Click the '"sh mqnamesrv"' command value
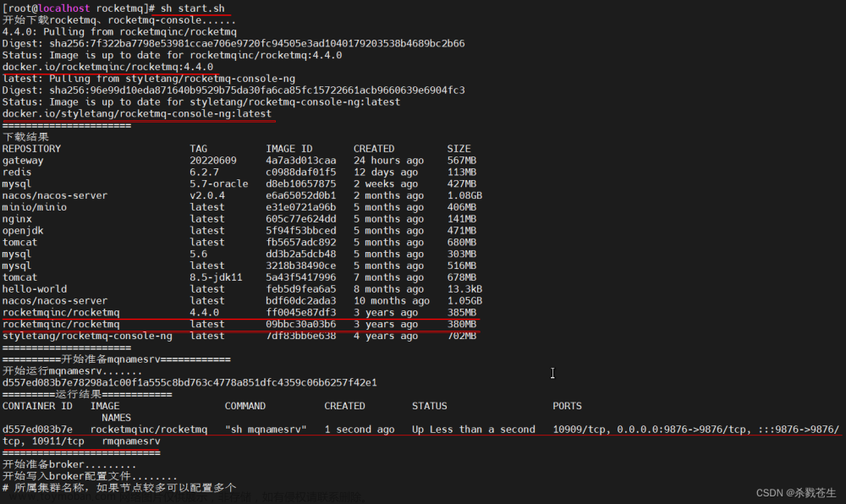The width and height of the screenshot is (846, 504). pos(266,430)
